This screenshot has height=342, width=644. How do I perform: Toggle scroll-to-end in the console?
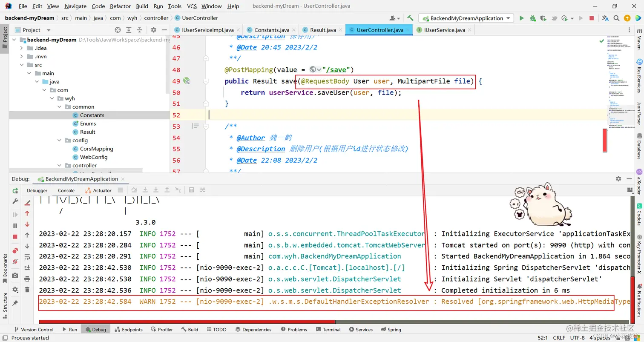coord(28,267)
